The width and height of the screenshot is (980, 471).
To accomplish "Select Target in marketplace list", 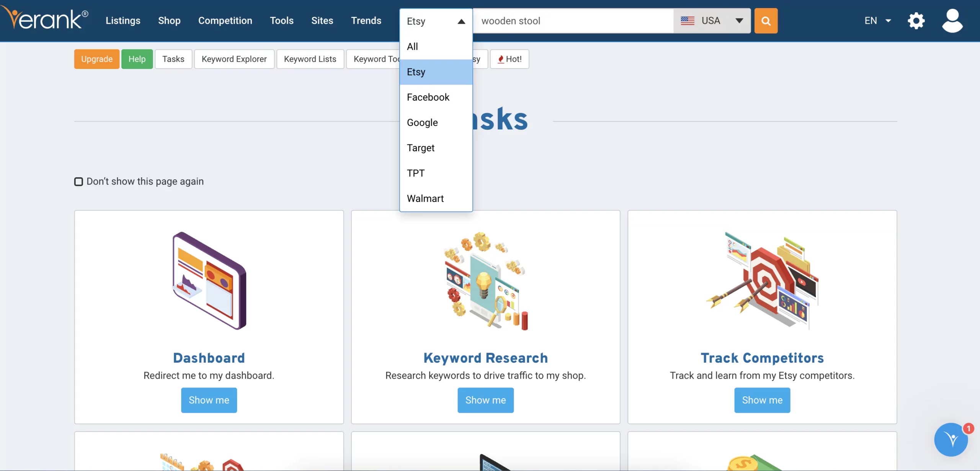I will point(436,147).
